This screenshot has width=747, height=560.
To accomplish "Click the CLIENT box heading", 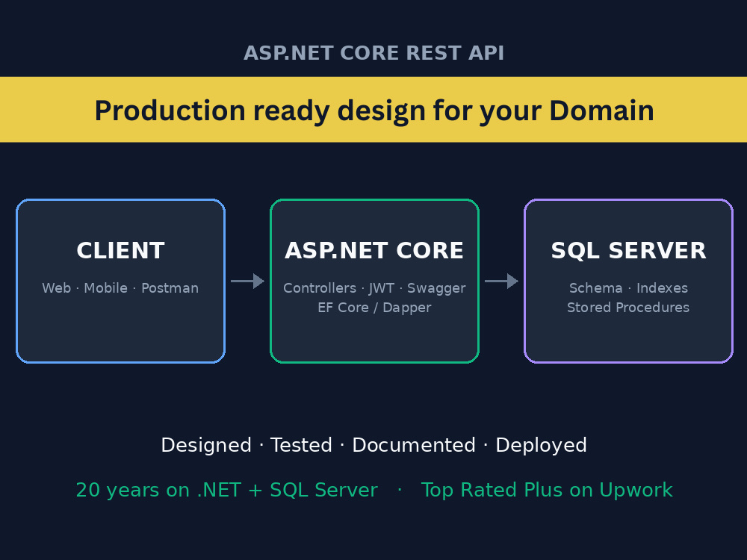I will point(120,250).
